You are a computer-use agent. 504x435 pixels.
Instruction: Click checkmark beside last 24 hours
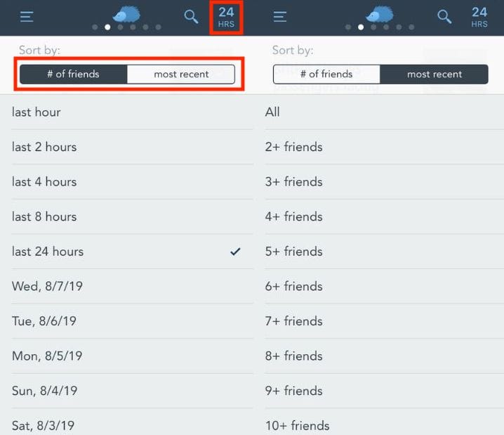coord(235,252)
